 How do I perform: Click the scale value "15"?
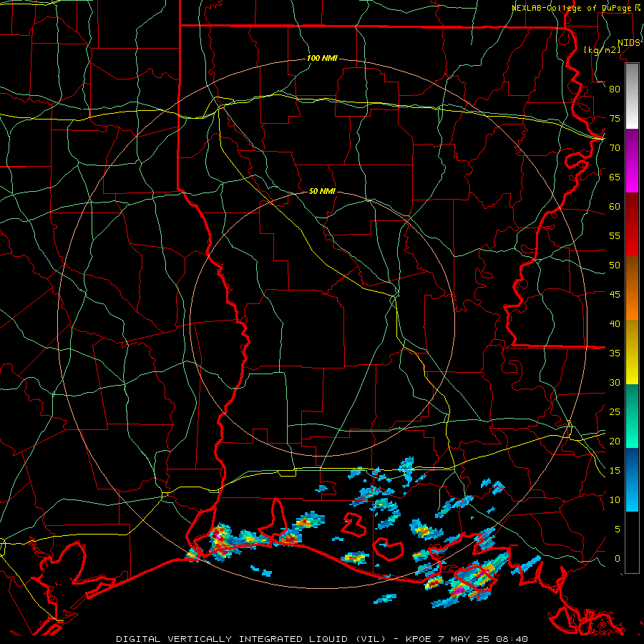pyautogui.click(x=615, y=471)
